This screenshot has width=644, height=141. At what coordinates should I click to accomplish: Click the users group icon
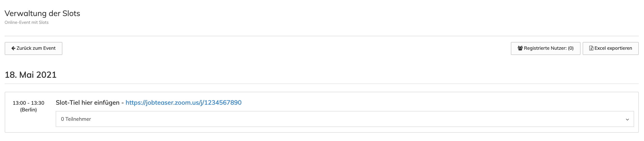point(520,48)
